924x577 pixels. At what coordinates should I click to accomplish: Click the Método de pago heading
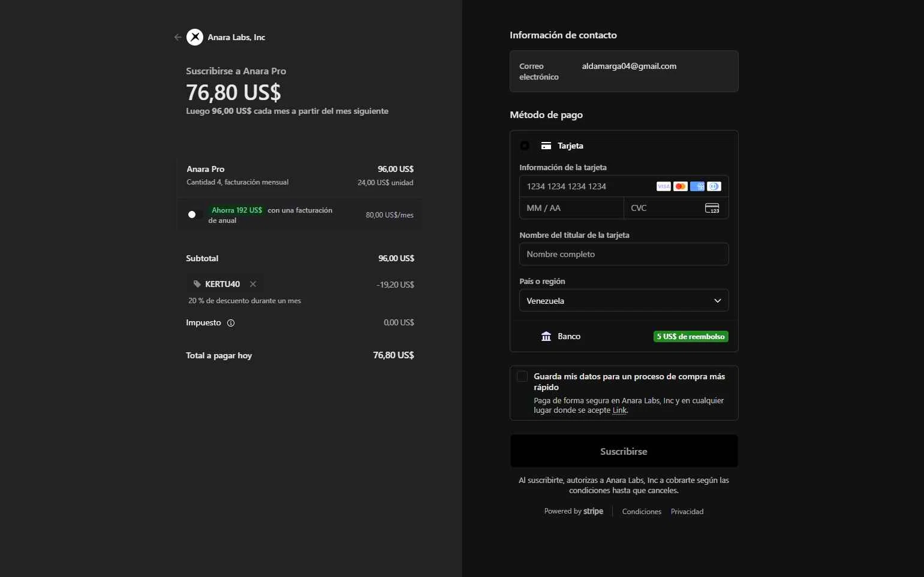click(546, 115)
